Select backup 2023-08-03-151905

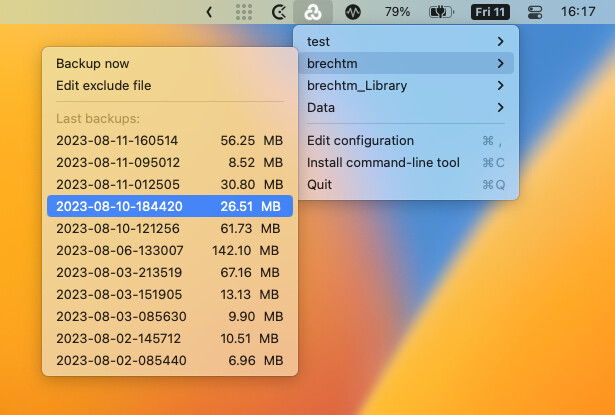170,294
